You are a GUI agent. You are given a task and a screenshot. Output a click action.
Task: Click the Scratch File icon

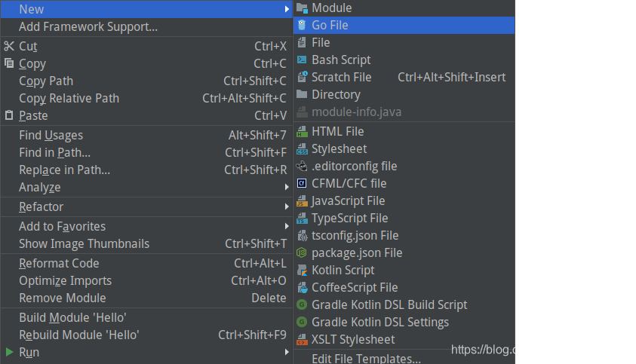coord(302,77)
